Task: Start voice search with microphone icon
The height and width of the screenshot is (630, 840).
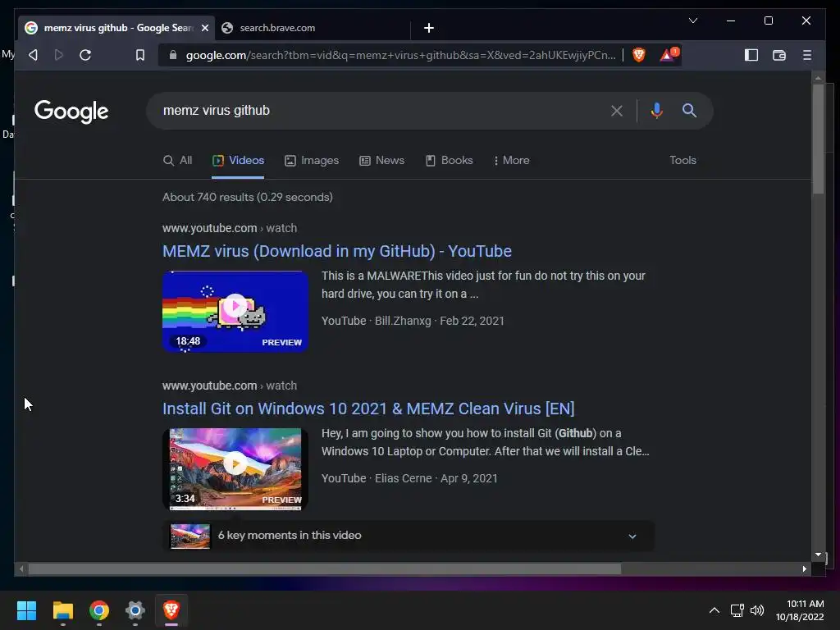Action: click(657, 111)
